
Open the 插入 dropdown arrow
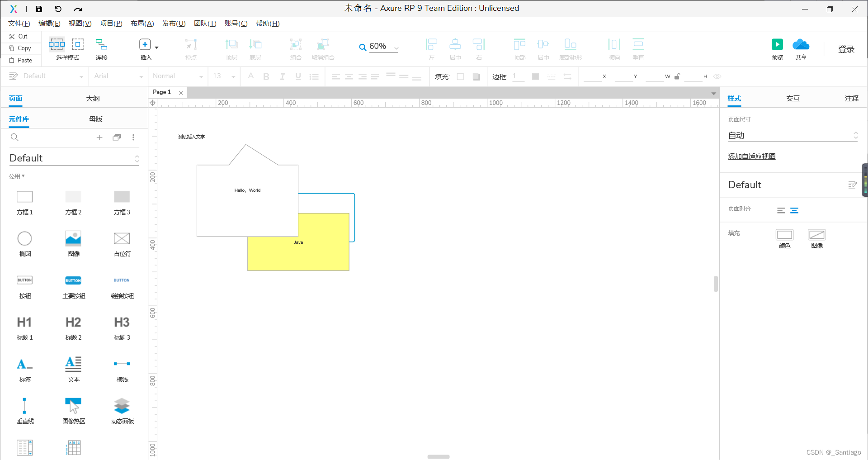(x=156, y=47)
